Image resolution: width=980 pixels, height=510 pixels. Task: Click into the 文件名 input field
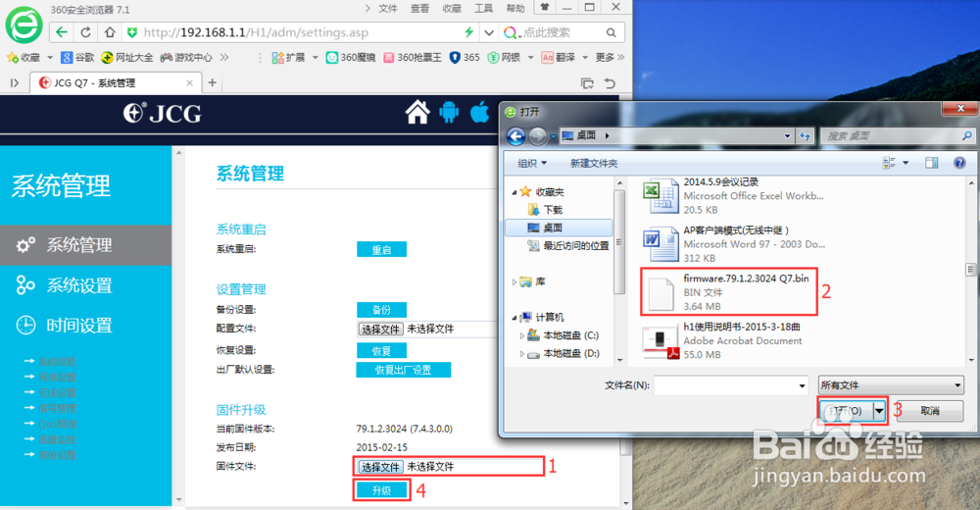[725, 385]
